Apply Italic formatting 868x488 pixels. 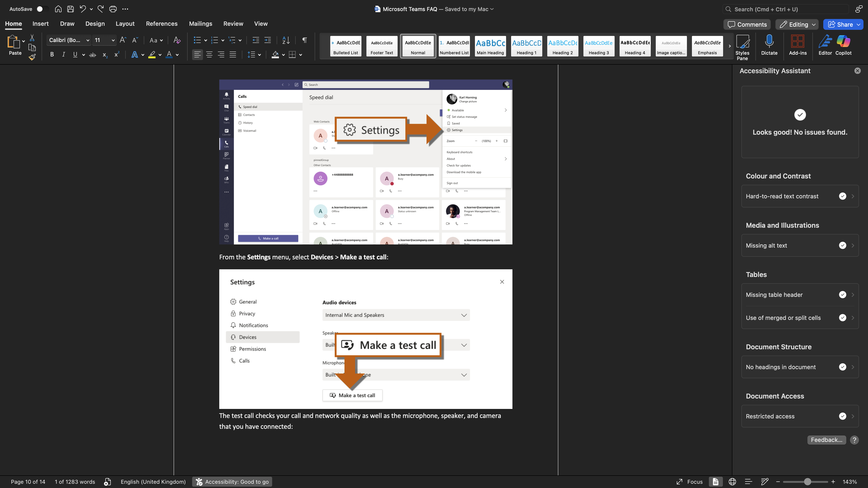pyautogui.click(x=63, y=54)
